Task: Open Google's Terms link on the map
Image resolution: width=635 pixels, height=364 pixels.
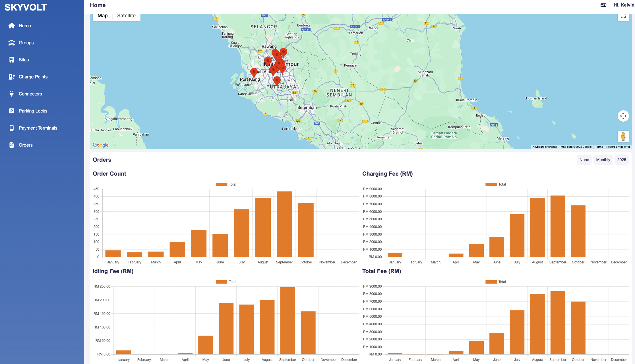Action: coord(599,147)
